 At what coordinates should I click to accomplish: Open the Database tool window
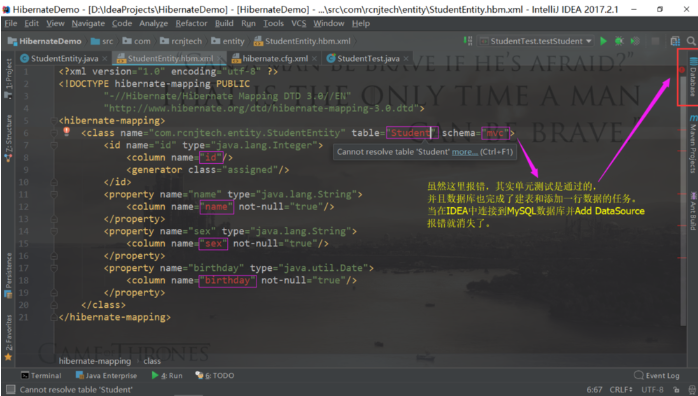(x=693, y=77)
